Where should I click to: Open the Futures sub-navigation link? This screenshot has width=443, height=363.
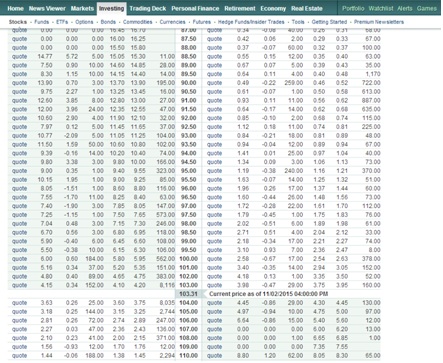[x=202, y=22]
